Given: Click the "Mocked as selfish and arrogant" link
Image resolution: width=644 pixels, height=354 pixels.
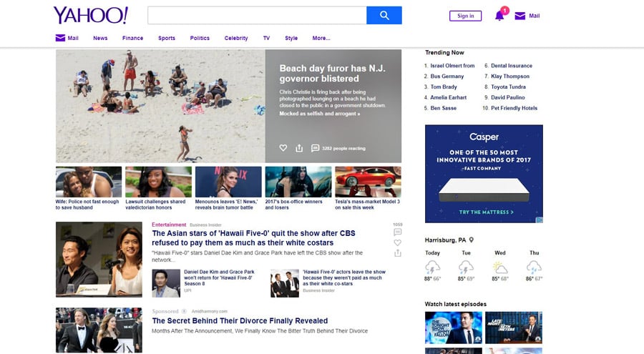Looking at the screenshot, I should 319,114.
